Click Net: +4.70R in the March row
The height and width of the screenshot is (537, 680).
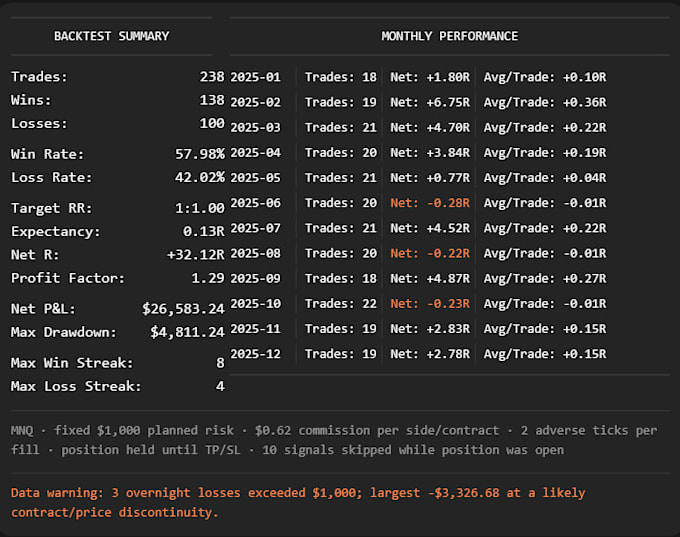430,128
